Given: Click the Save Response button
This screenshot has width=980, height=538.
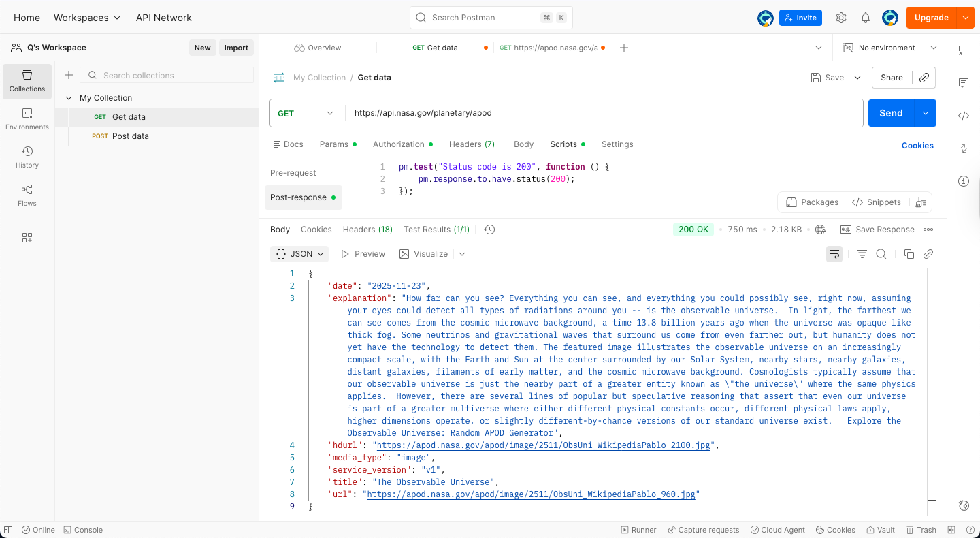Looking at the screenshot, I should tap(878, 230).
